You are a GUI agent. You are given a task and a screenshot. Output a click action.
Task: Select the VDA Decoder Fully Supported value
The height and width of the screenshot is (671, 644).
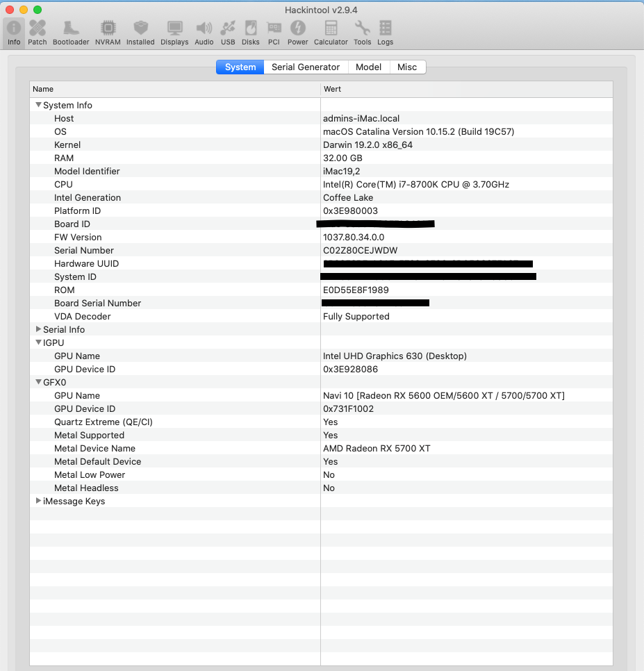(x=356, y=316)
